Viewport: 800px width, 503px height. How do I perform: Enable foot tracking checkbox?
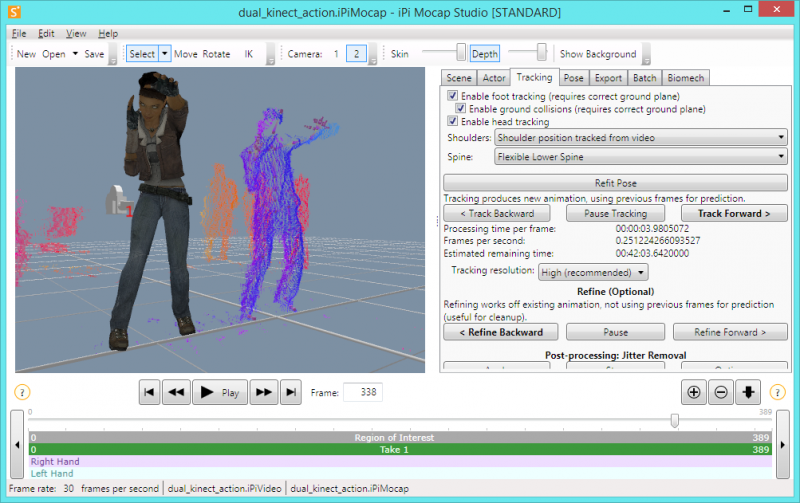point(452,95)
